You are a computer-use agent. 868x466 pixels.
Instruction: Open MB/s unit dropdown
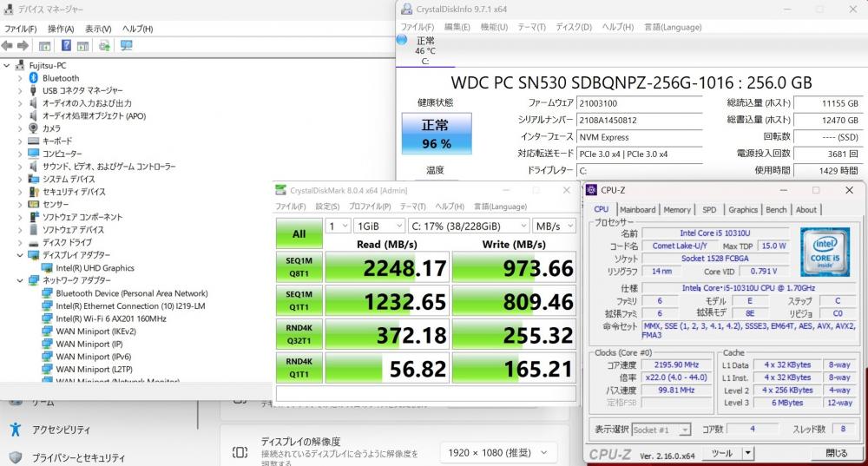coord(554,226)
